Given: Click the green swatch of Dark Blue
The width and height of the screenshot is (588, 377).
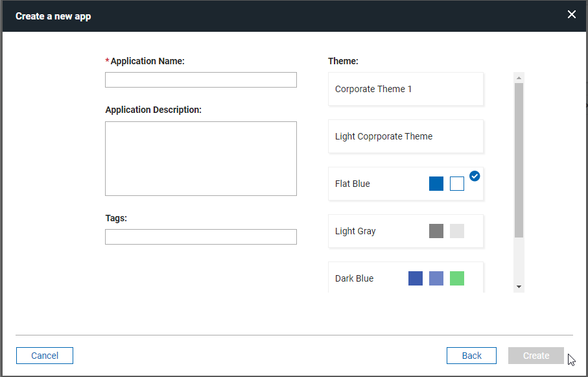Looking at the screenshot, I should click(x=456, y=278).
